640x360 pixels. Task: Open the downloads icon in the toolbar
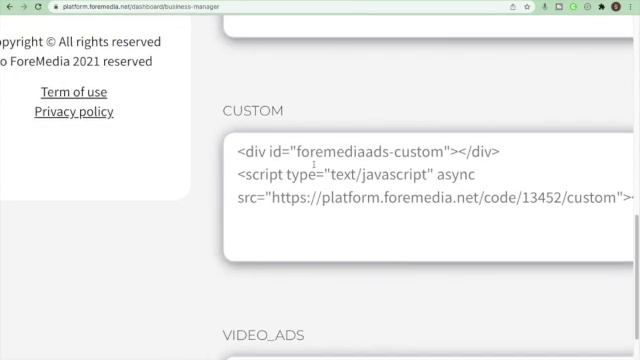pos(544,7)
